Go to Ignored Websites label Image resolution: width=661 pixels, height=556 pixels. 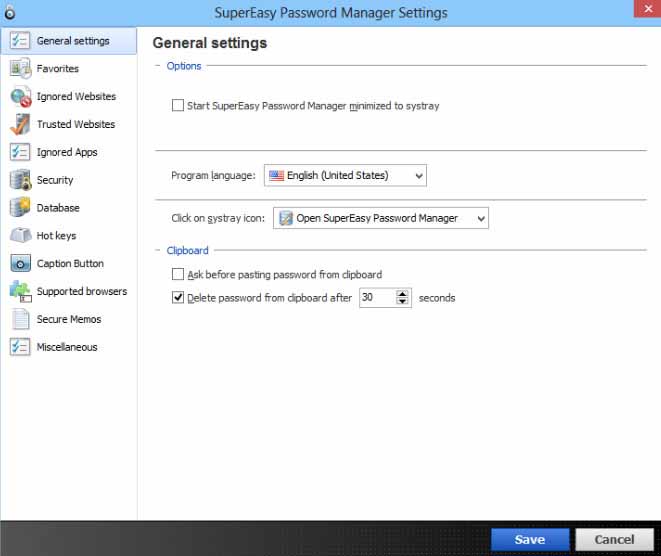pyautogui.click(x=76, y=97)
